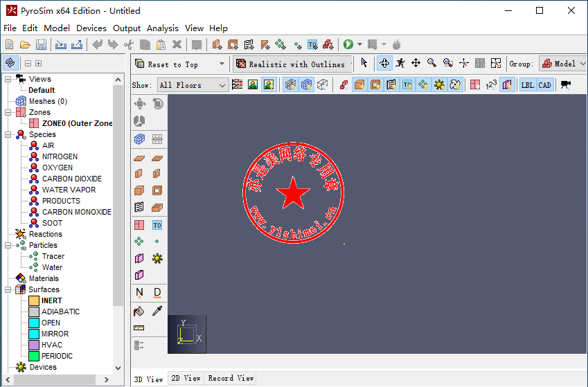Screen dimensions: 588x387
Task: Select the eyedropper picker tool
Action: click(157, 311)
